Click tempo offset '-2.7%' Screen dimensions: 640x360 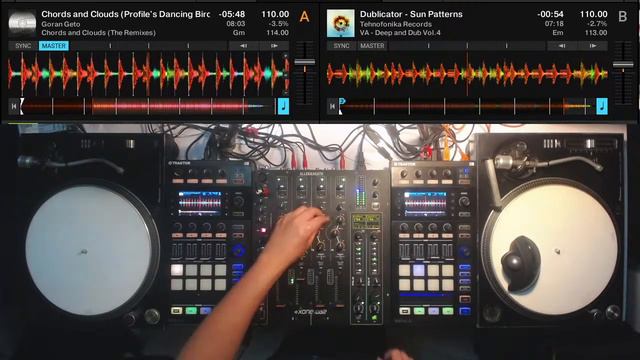598,24
